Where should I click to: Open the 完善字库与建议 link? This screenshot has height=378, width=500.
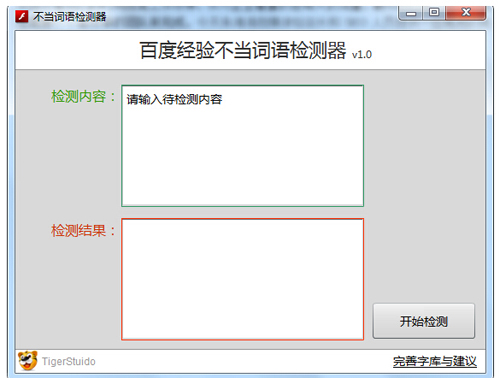[x=435, y=361]
